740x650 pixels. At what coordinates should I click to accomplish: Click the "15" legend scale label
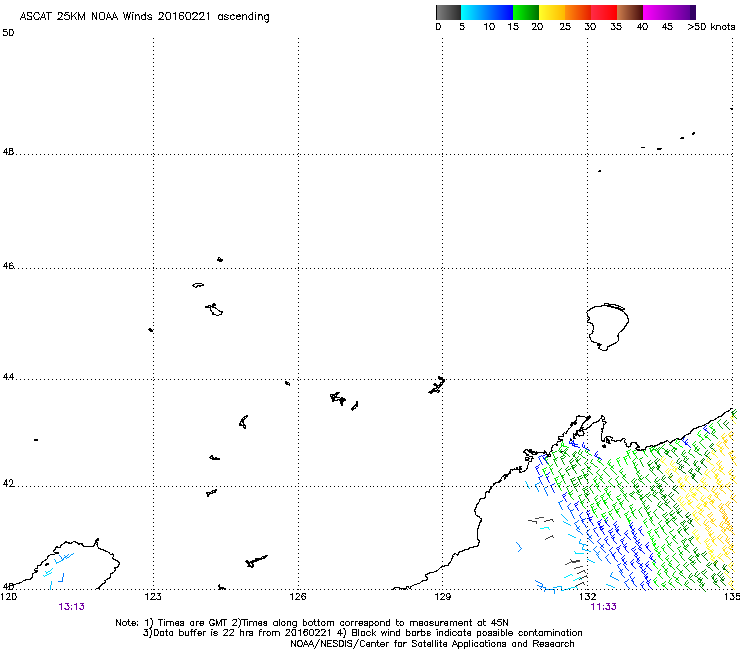click(513, 27)
